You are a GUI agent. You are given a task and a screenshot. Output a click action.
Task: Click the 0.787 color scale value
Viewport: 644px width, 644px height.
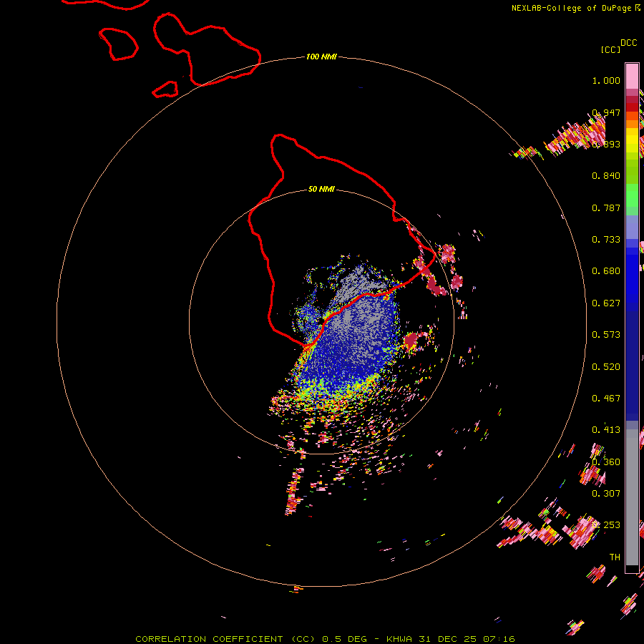point(606,208)
